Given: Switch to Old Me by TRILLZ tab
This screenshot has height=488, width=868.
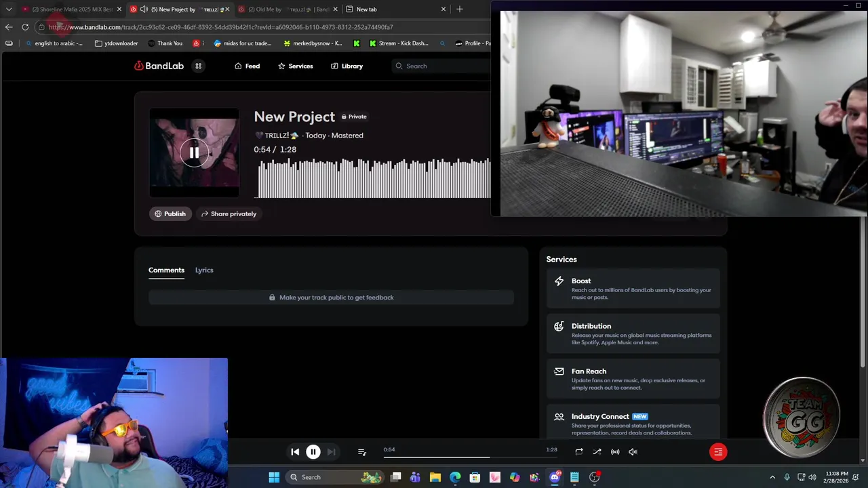Looking at the screenshot, I should [x=288, y=9].
